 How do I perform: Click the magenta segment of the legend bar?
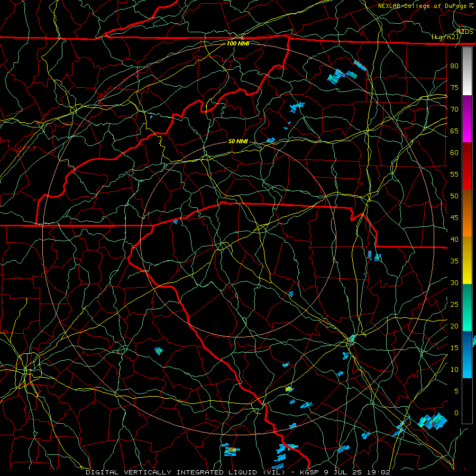coord(467,119)
